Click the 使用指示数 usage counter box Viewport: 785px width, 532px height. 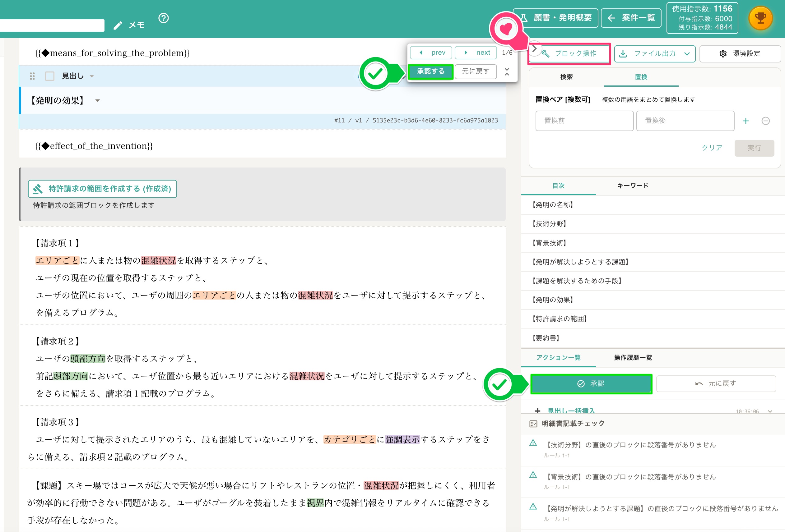(x=702, y=18)
